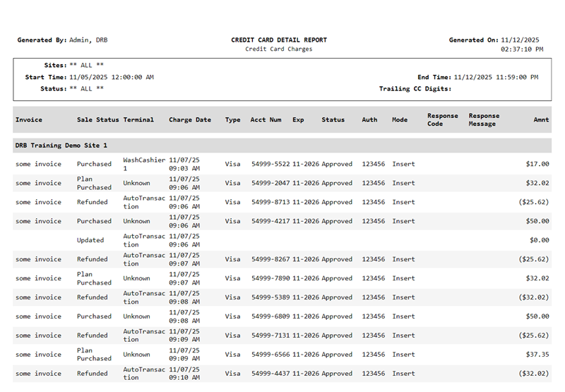Click the Sale Status column header
The image size is (565, 392).
(x=97, y=120)
